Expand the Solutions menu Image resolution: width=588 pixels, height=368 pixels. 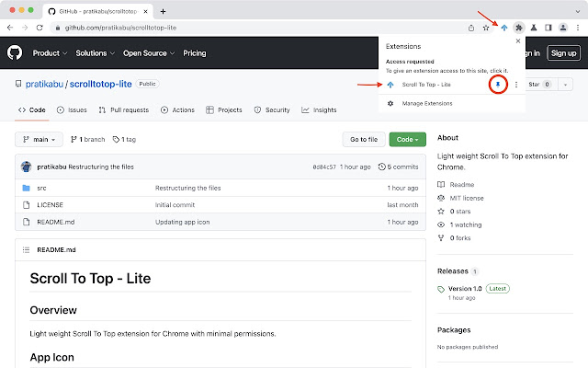[95, 53]
